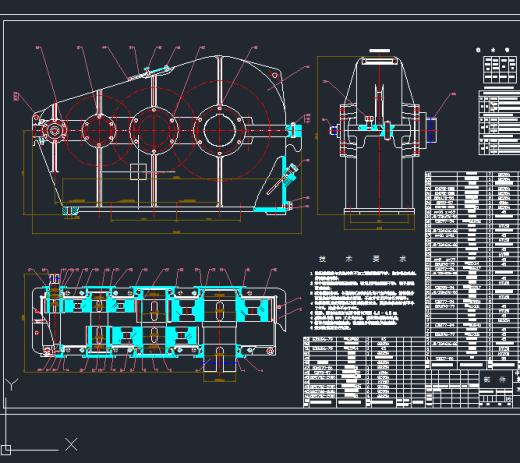Click the UCS origin square marker

pos(6,450)
